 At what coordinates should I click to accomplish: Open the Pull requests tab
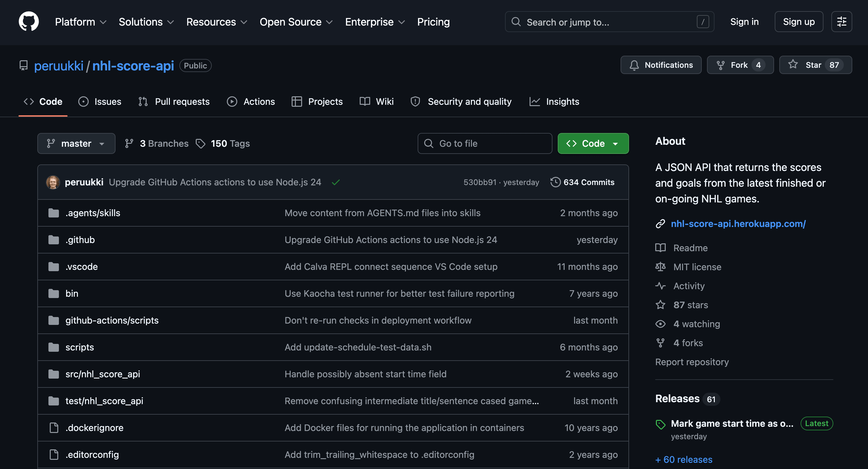tap(174, 102)
